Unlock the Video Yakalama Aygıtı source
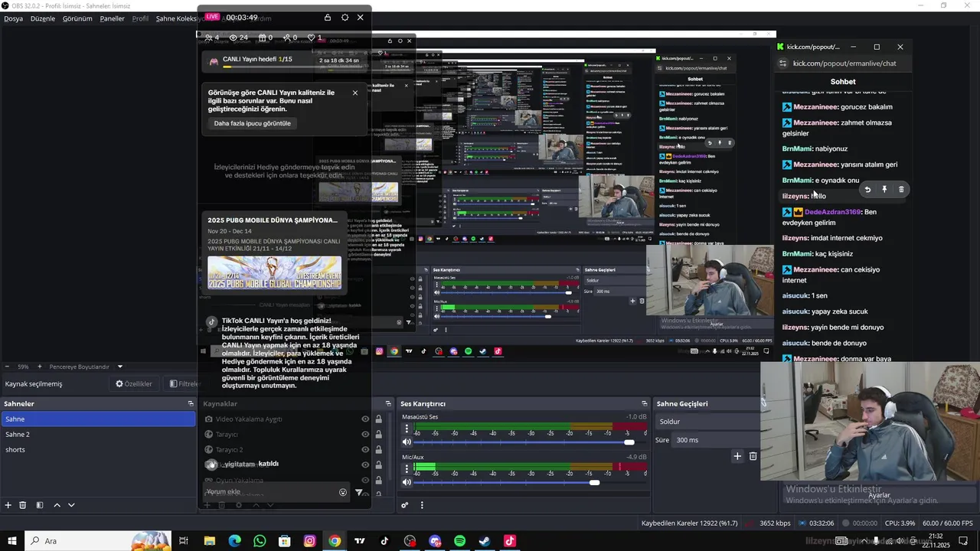The height and width of the screenshot is (551, 980). pos(378,419)
